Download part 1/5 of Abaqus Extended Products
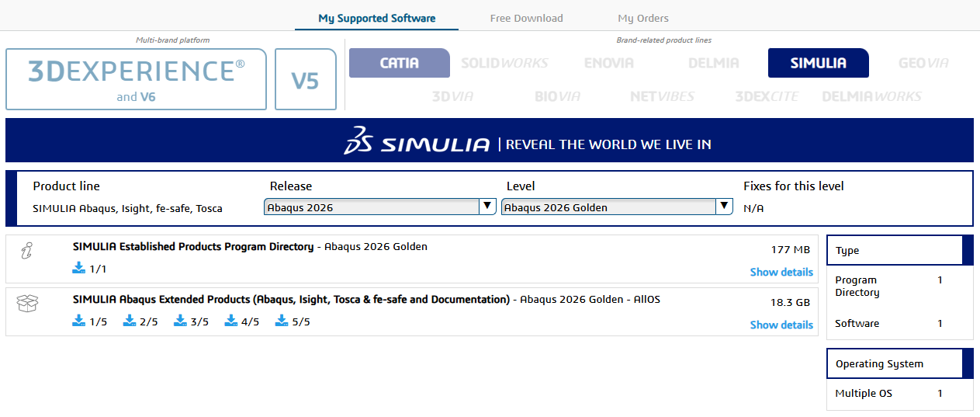The image size is (980, 417). coord(88,321)
